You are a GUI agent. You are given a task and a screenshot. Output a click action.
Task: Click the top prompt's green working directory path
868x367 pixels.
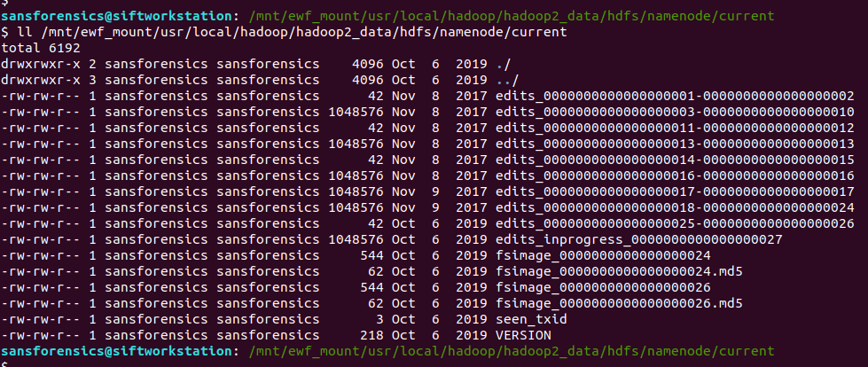pos(512,17)
